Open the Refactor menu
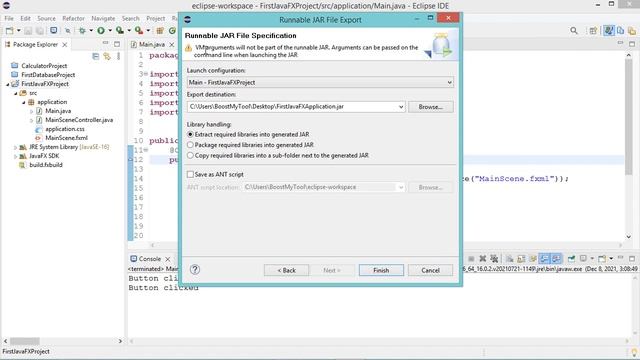The height and width of the screenshot is (360, 640). [73, 18]
